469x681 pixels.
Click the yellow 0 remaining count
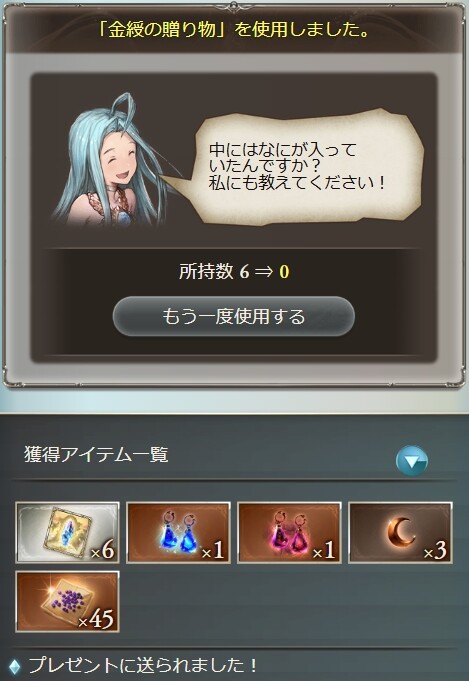tap(284, 272)
